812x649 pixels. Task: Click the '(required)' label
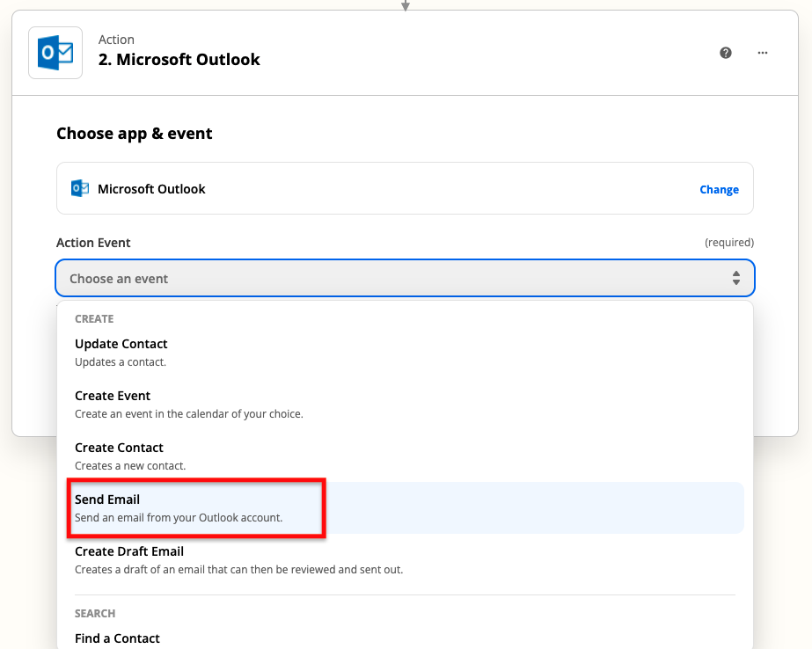tap(729, 242)
